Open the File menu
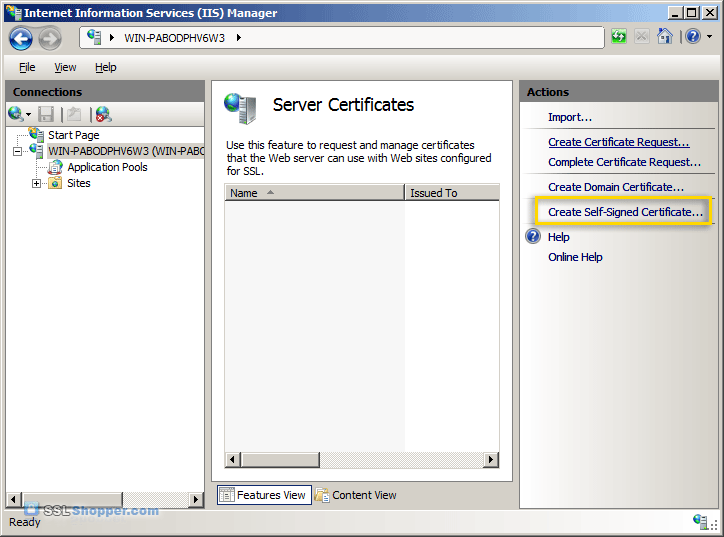This screenshot has width=724, height=537. pyautogui.click(x=27, y=67)
